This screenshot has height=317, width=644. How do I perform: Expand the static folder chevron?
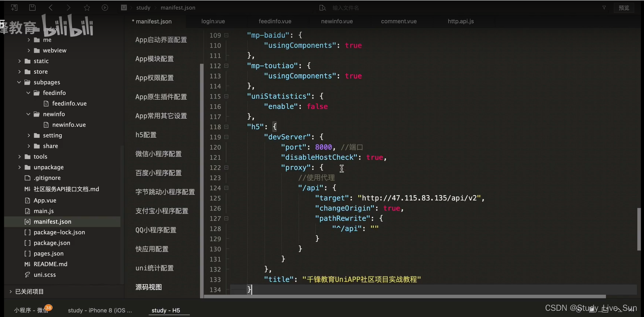tap(19, 61)
